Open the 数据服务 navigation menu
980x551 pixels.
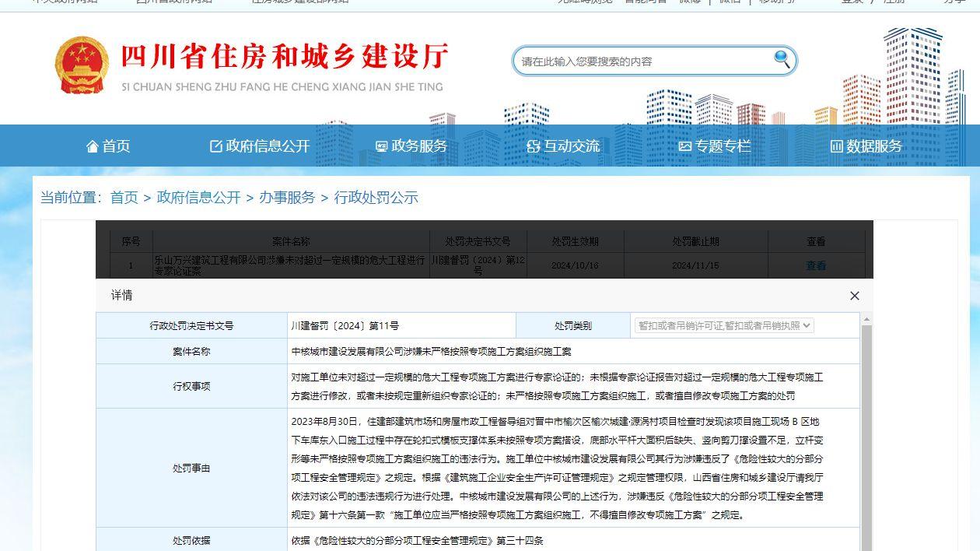click(866, 146)
